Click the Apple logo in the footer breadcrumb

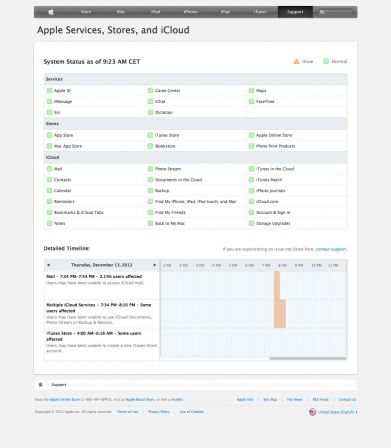point(40,384)
